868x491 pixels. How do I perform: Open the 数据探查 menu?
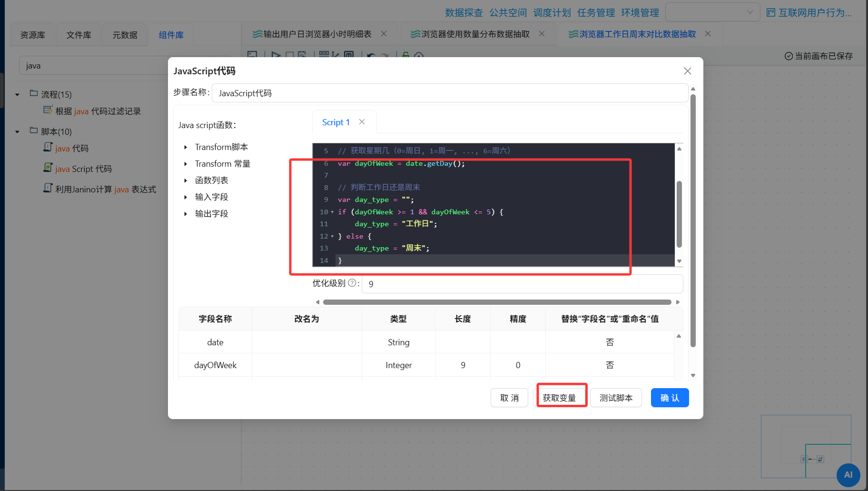click(x=464, y=12)
